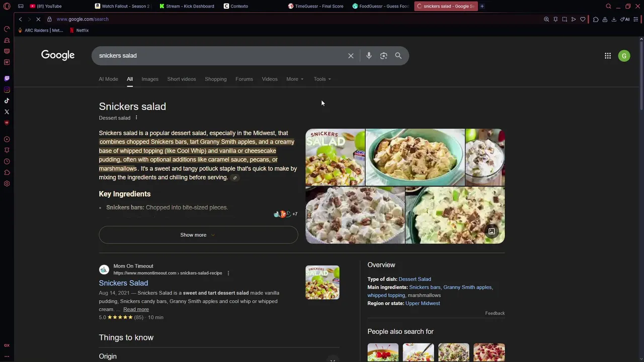The height and width of the screenshot is (362, 644).
Task: Open options menu beside Dessert salad
Action: [x=136, y=118]
